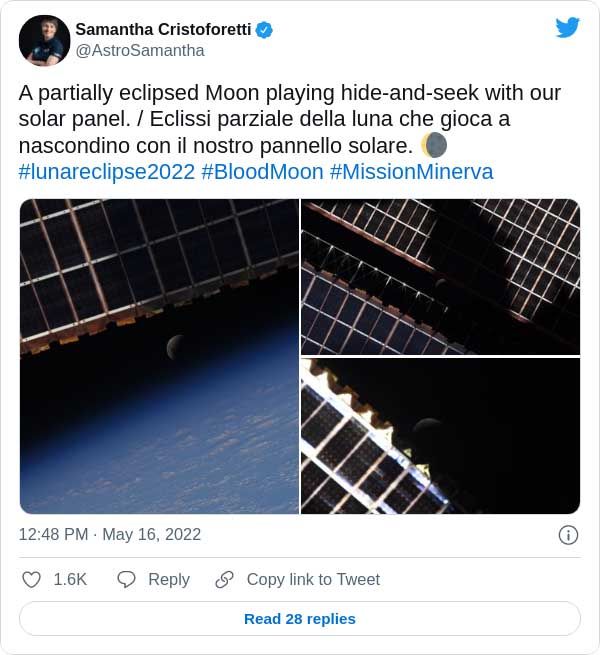The width and height of the screenshot is (600, 655).
Task: Open the #BloodMoon hashtag
Action: click(x=262, y=171)
